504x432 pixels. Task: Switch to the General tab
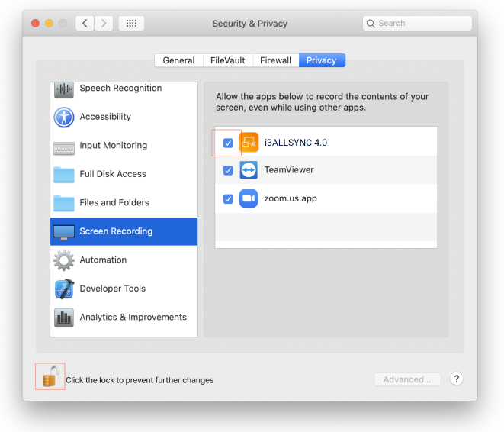(x=178, y=60)
